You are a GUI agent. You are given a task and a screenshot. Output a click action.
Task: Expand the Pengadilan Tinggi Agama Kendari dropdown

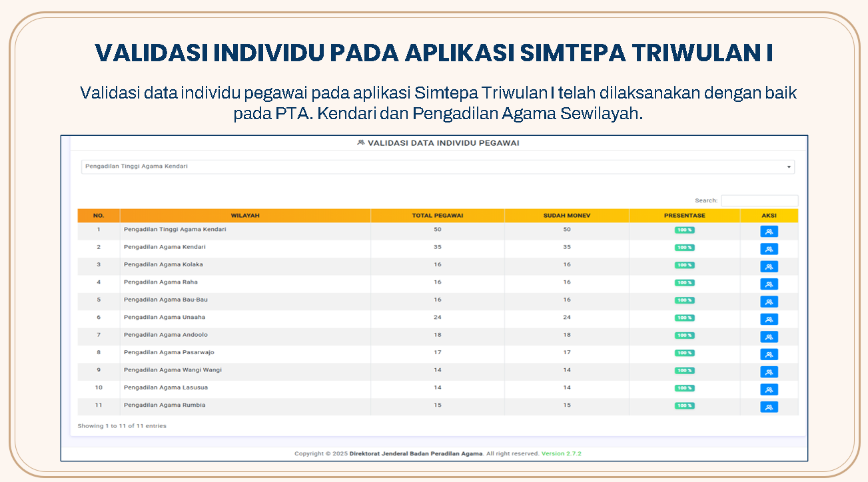pos(438,166)
